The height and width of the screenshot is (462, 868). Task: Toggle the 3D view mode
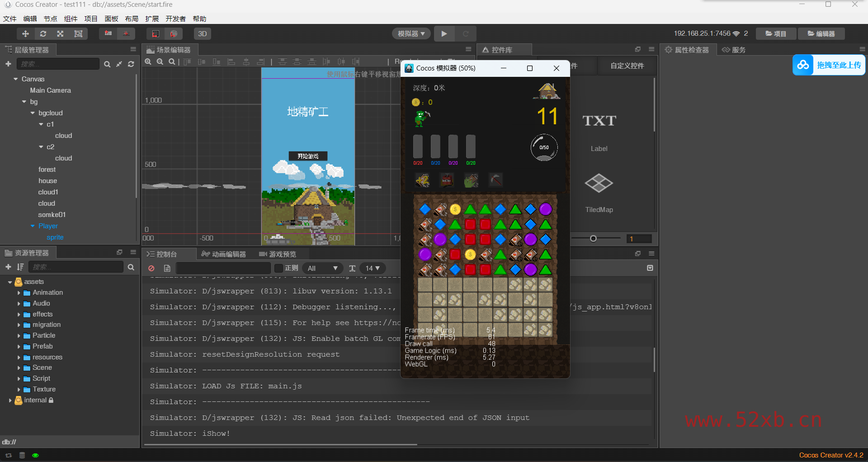point(202,34)
